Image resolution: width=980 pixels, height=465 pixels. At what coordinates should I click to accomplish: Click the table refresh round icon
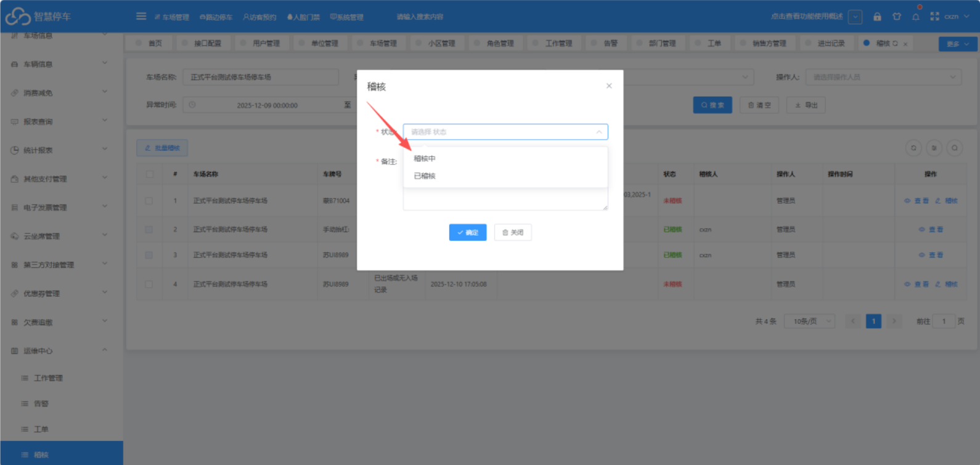pos(913,148)
